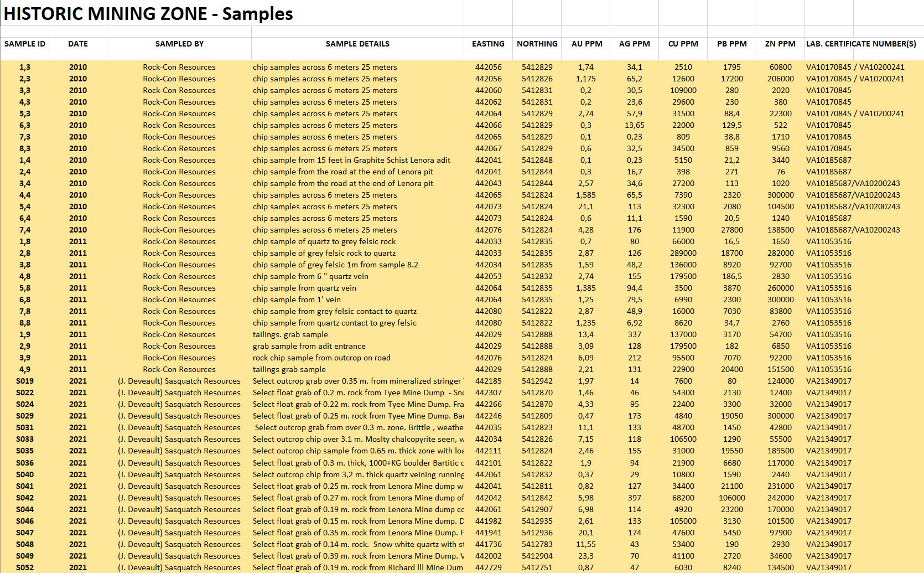Click the SAMPLED BY header cell
Viewport: 924px width, 573px height.
point(179,44)
